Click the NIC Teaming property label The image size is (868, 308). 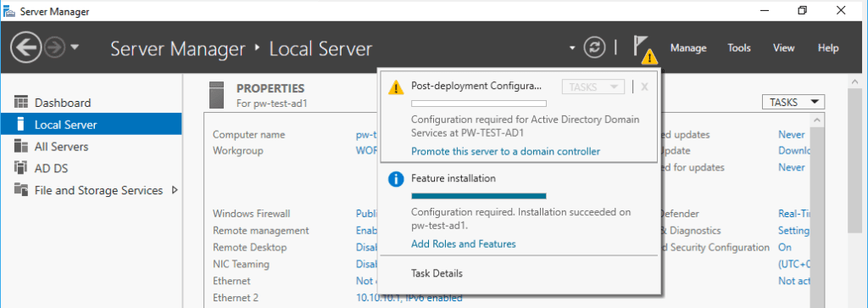241,264
